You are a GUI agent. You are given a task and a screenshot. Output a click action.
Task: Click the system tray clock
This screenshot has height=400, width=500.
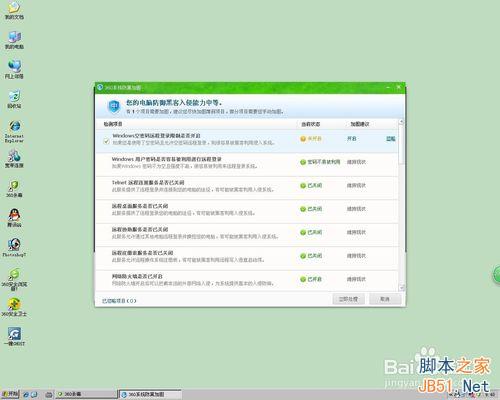491,395
